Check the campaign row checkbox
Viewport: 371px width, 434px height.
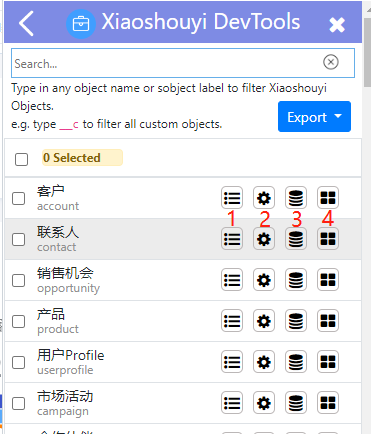pyautogui.click(x=19, y=403)
